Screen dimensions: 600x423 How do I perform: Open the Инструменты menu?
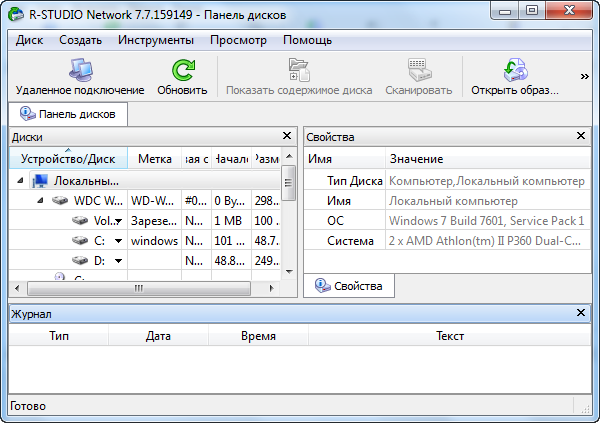pyautogui.click(x=156, y=40)
